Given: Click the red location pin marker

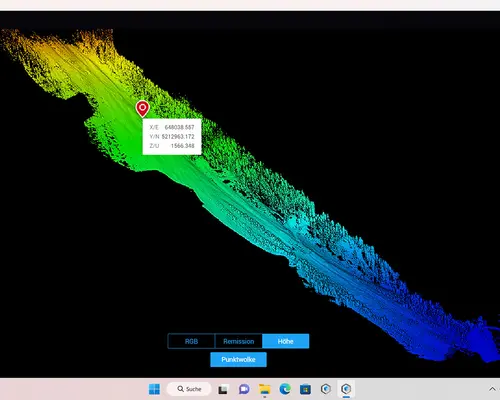Looking at the screenshot, I should 142,109.
